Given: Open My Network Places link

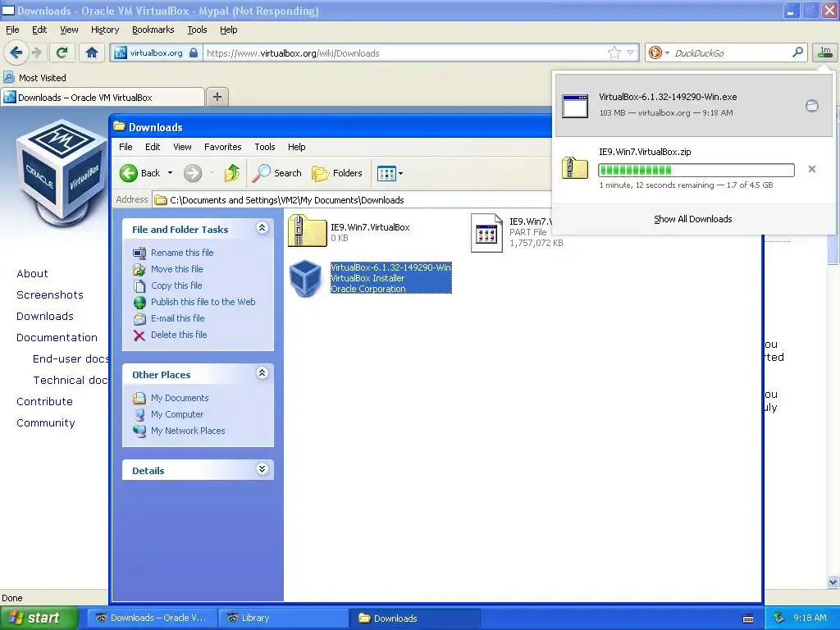Looking at the screenshot, I should click(188, 431).
